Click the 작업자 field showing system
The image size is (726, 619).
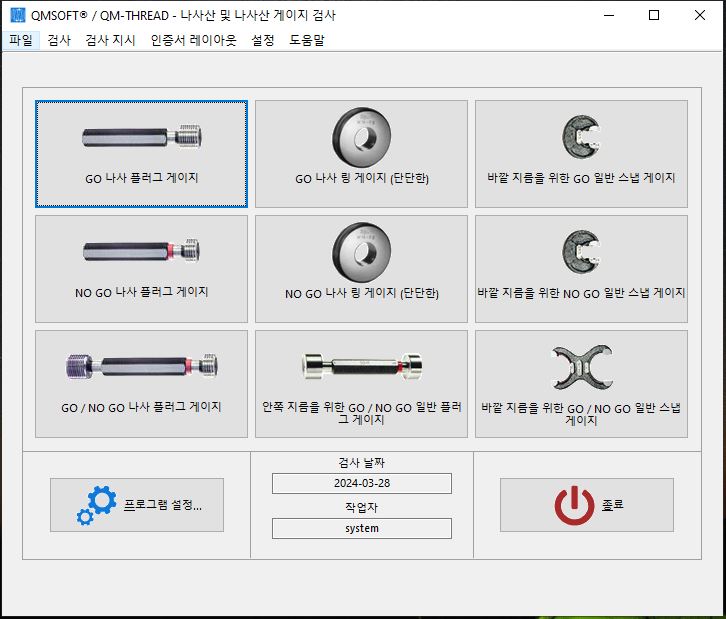tap(362, 528)
